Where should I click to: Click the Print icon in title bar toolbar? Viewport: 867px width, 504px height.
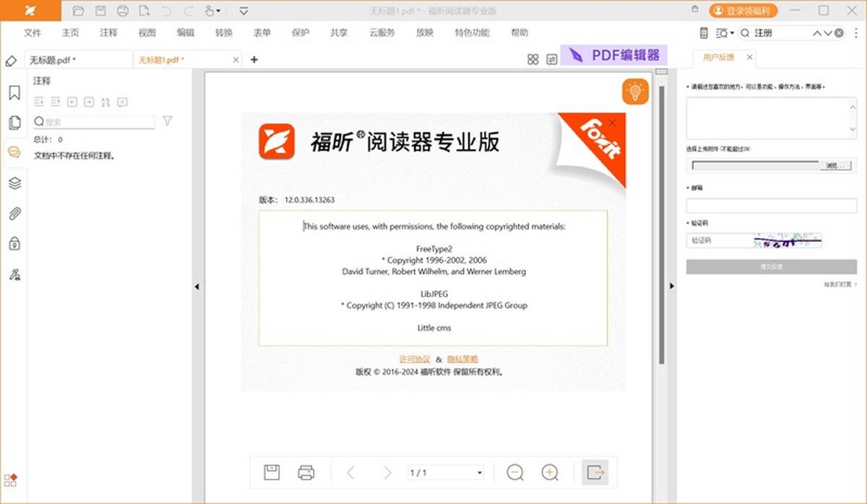coord(123,11)
